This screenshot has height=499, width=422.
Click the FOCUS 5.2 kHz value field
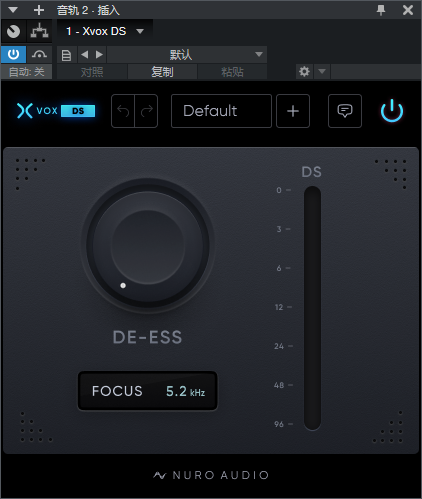tap(148, 391)
